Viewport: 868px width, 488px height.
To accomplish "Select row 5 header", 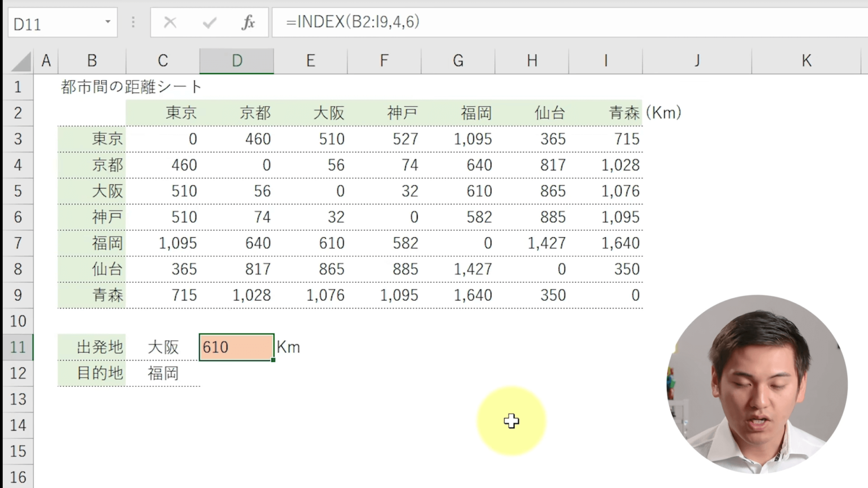I will (18, 191).
